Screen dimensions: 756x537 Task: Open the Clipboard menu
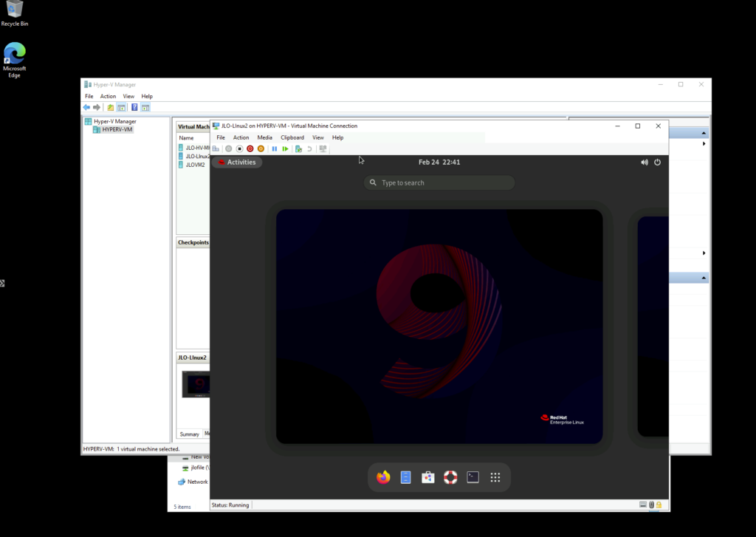(x=292, y=137)
